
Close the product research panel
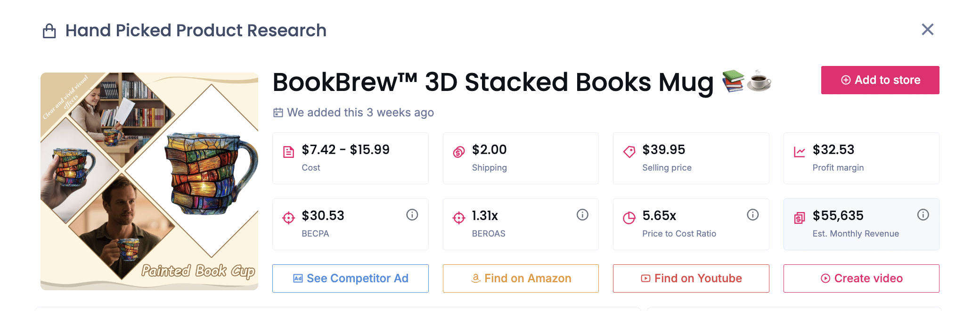927,30
